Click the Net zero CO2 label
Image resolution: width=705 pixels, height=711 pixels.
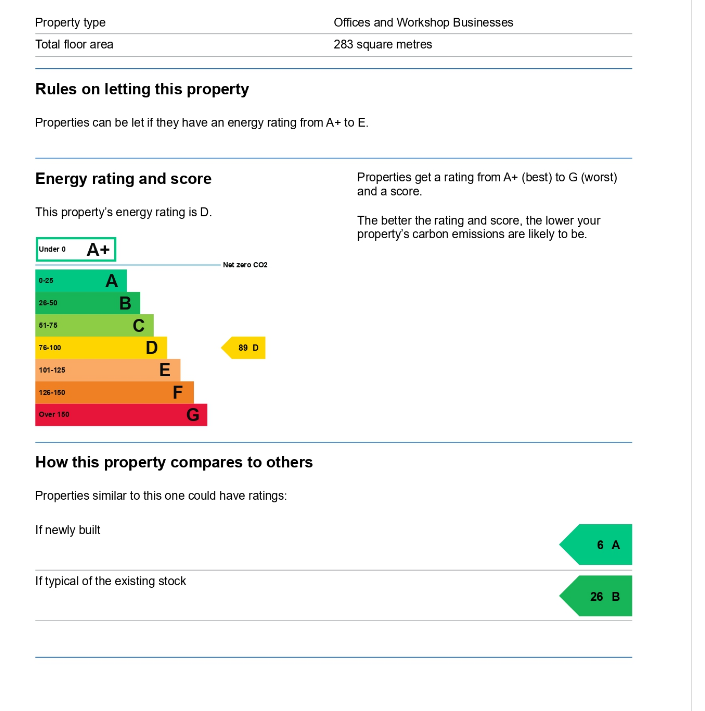click(x=245, y=265)
